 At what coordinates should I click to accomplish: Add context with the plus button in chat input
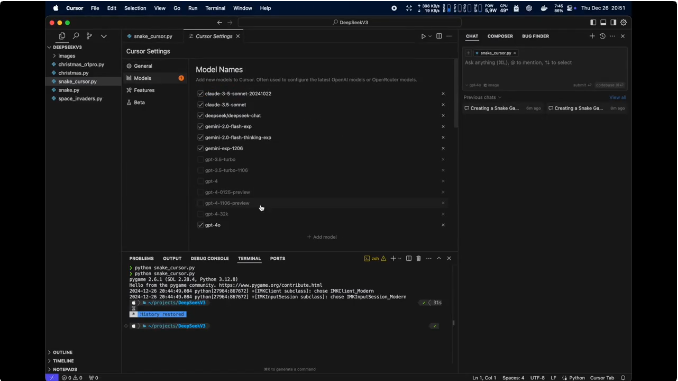pyautogui.click(x=468, y=53)
